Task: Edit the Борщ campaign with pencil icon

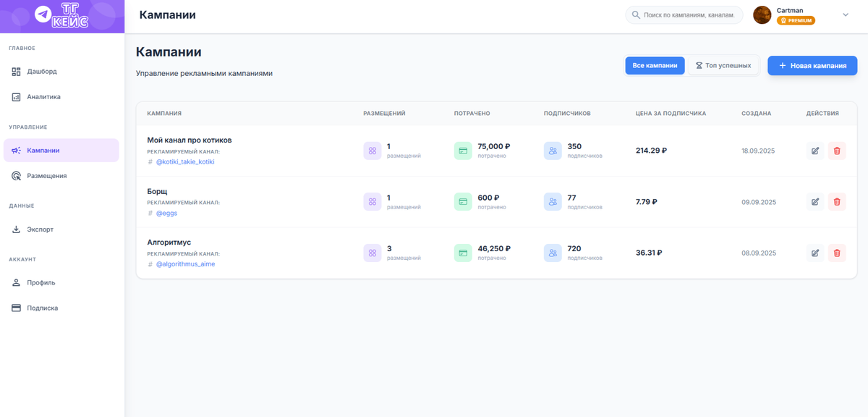Action: pos(815,201)
